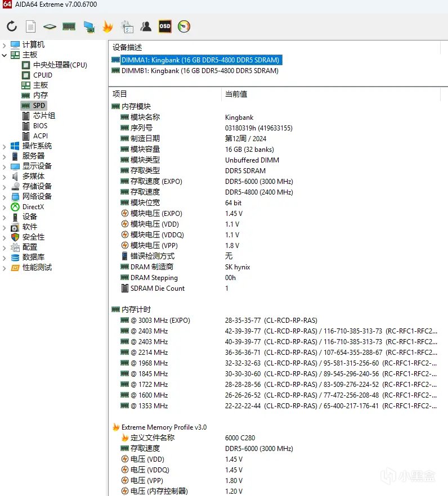Click the shield icon beside 安全性
This screenshot has height=496, width=448.
pyautogui.click(x=15, y=237)
